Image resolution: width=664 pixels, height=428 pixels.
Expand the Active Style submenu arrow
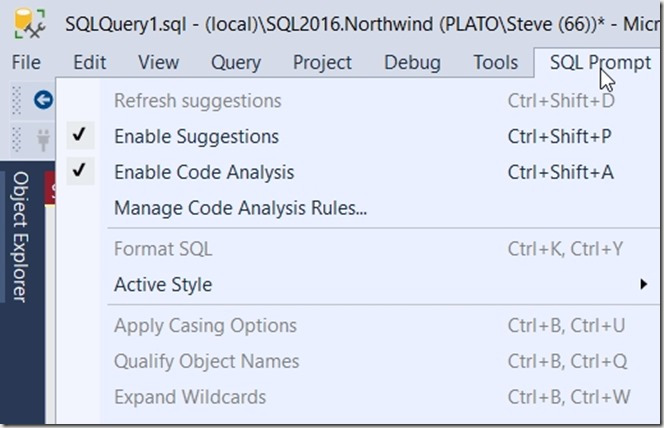tap(643, 285)
